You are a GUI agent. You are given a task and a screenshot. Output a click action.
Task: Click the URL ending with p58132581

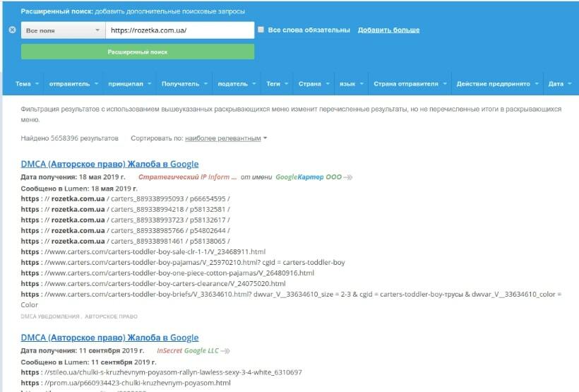tap(125, 210)
